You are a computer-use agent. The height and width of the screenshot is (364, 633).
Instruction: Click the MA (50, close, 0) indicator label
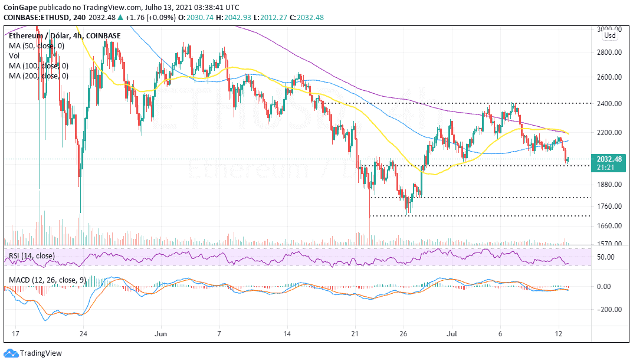[37, 45]
